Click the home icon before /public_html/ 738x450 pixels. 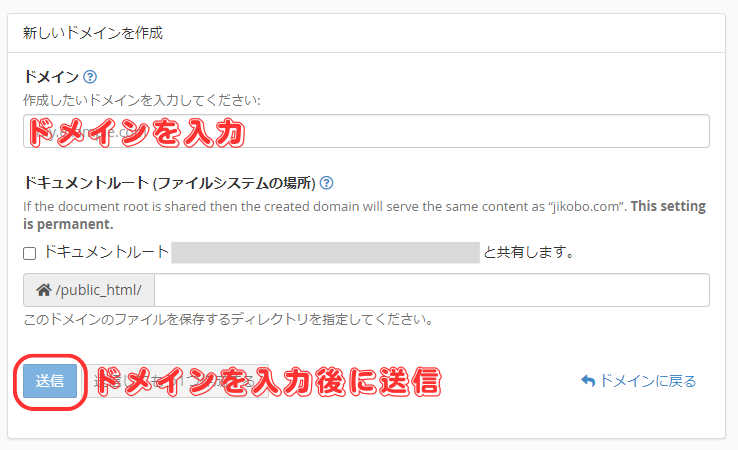44,290
